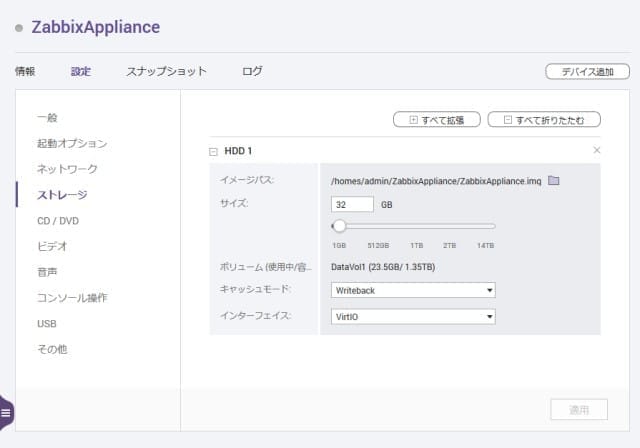Screen dimensions: 640x448
Task: Click the 適用 apply button
Action: click(x=579, y=409)
